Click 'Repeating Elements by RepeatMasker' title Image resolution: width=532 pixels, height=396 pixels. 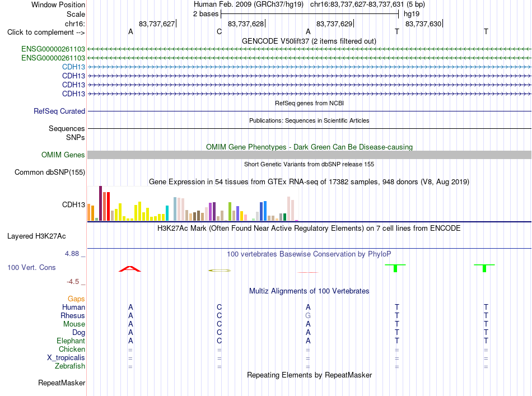click(310, 375)
